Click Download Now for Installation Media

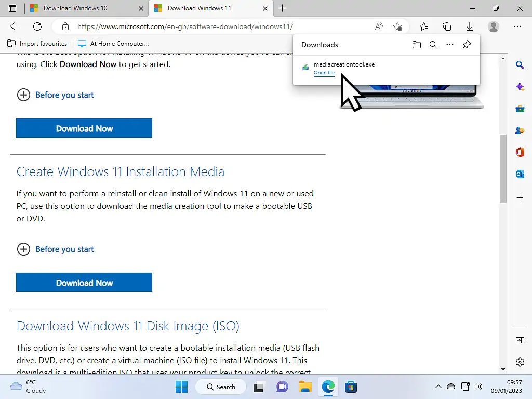click(84, 282)
